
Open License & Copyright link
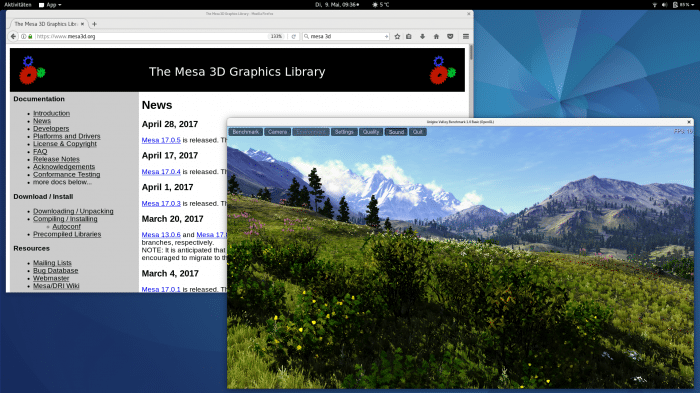click(65, 144)
